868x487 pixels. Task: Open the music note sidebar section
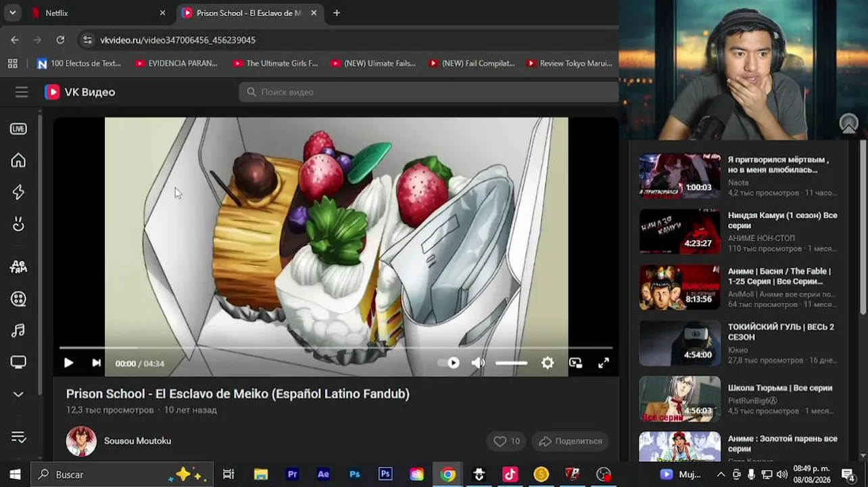[x=18, y=330]
